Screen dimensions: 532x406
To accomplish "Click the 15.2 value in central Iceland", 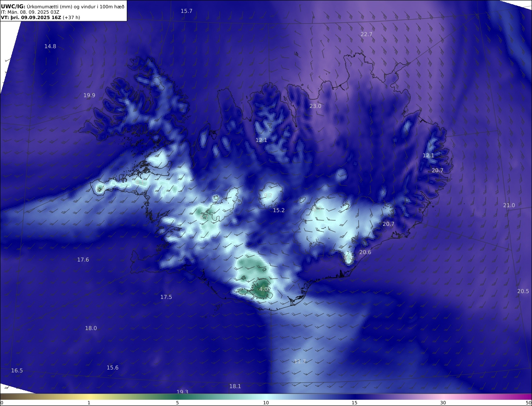I will [x=279, y=210].
